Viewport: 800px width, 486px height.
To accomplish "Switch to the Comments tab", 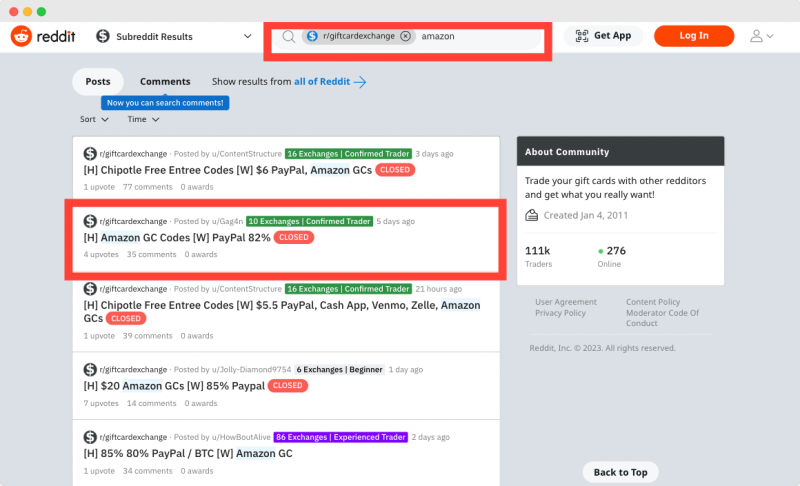I will (165, 82).
